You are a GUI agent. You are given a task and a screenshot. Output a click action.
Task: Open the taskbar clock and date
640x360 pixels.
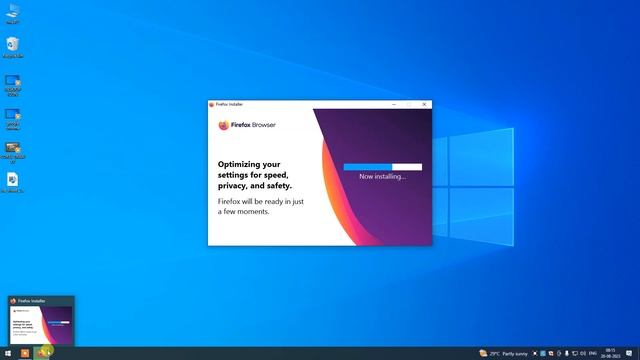pos(611,353)
